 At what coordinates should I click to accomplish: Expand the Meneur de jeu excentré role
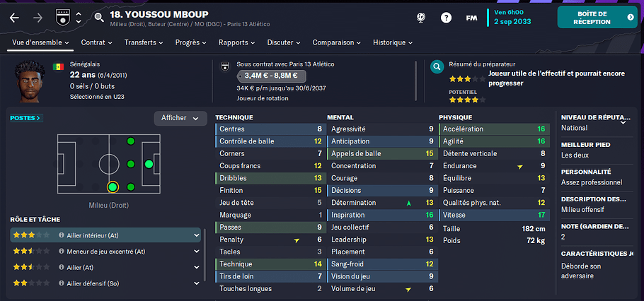click(x=196, y=252)
